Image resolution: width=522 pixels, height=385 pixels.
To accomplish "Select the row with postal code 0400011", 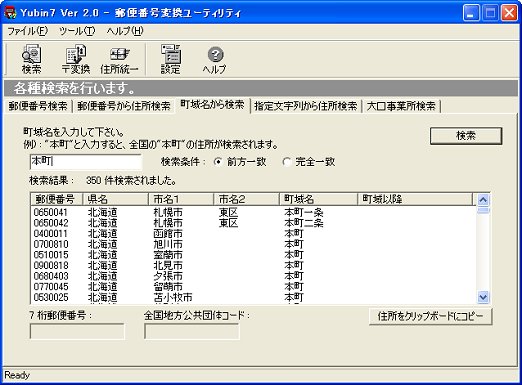I will click(x=253, y=234).
